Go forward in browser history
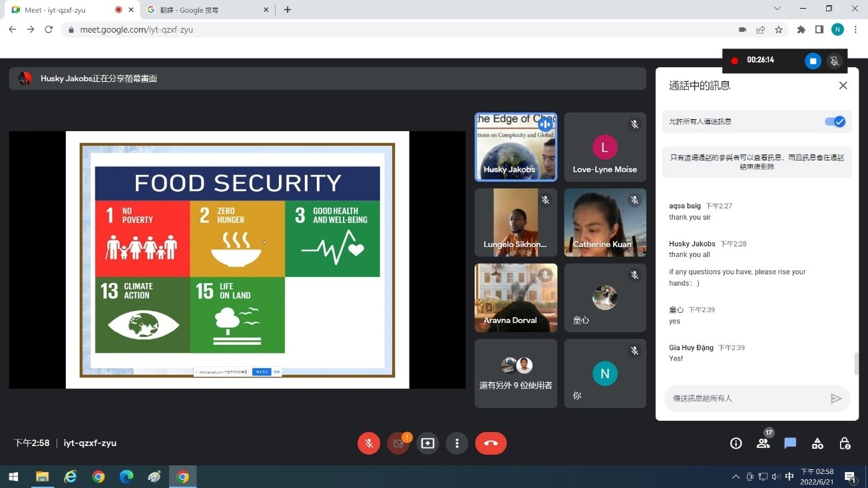The width and height of the screenshot is (868, 488). point(31,29)
